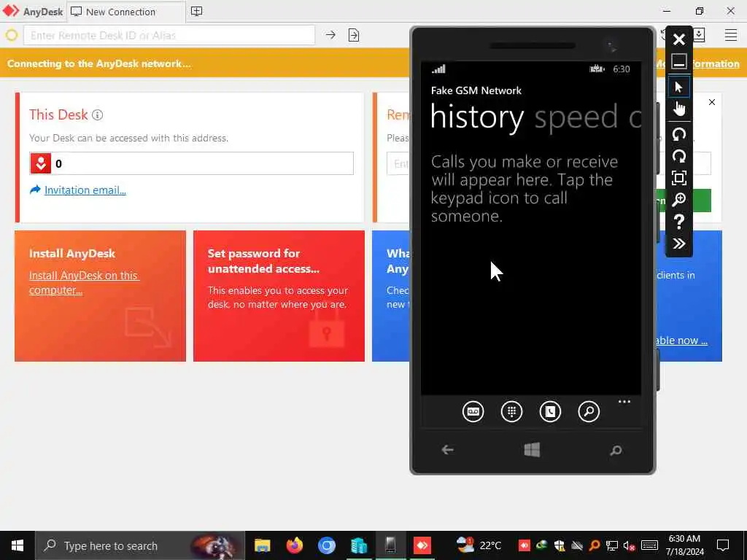This screenshot has height=560, width=747.
Task: Close the Remote Desk panel with its X
Action: tap(712, 102)
